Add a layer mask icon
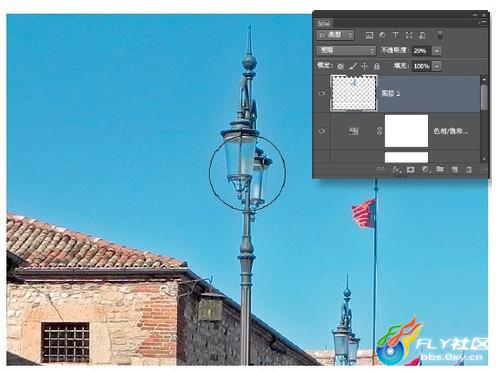The width and height of the screenshot is (500, 373). (x=411, y=169)
